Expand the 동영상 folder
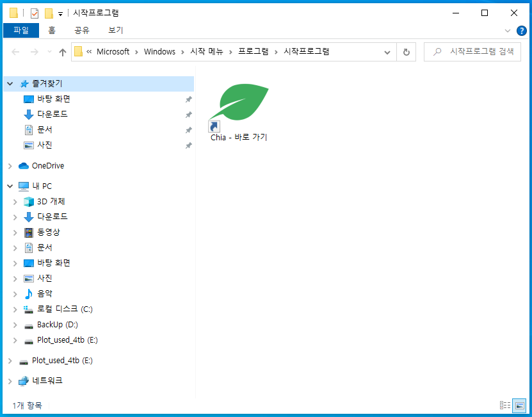Image resolution: width=532 pixels, height=417 pixels. click(x=15, y=233)
